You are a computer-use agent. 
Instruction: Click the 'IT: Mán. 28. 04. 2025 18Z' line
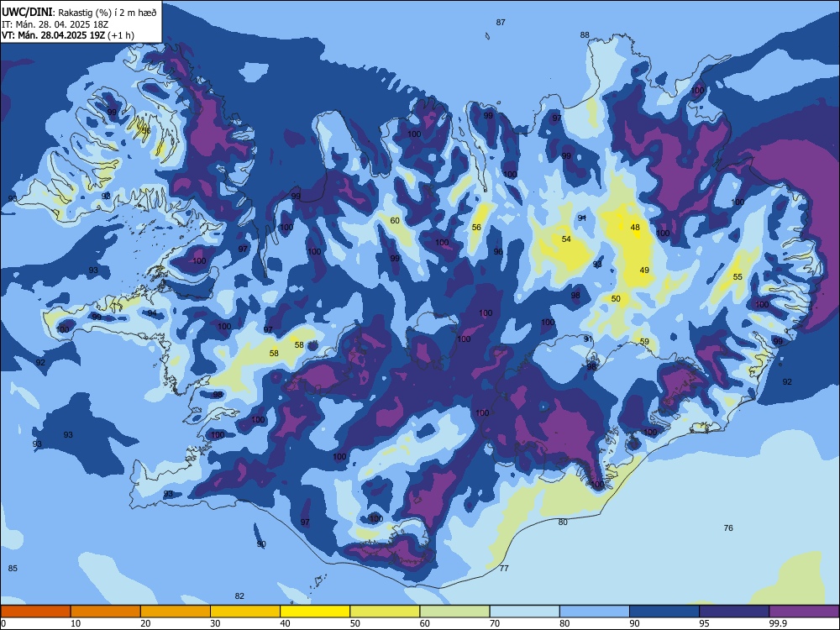tap(55, 24)
